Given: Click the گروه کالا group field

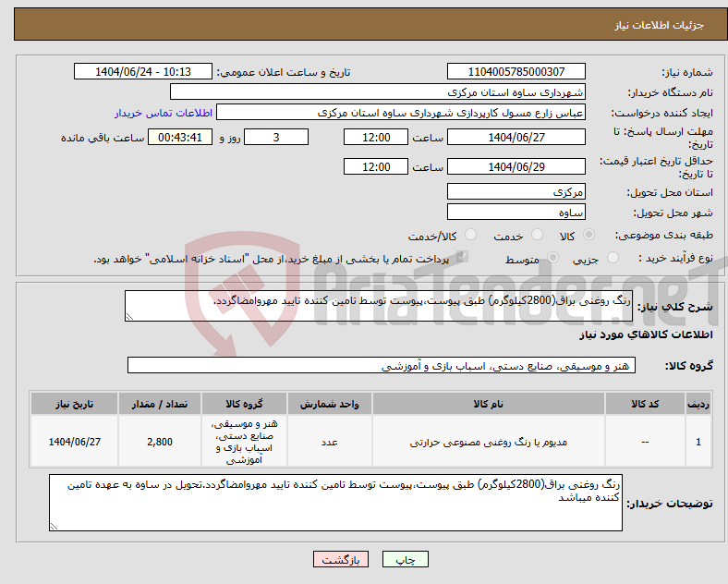Looking at the screenshot, I should (382, 365).
